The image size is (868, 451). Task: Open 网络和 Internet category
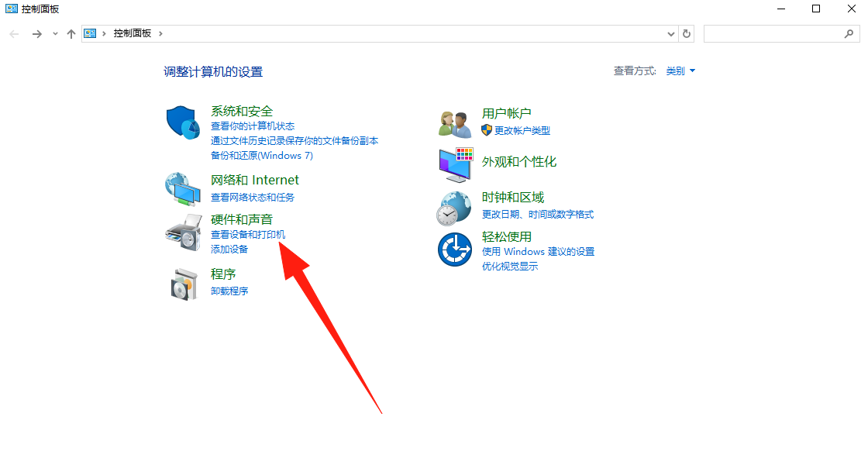(x=255, y=180)
